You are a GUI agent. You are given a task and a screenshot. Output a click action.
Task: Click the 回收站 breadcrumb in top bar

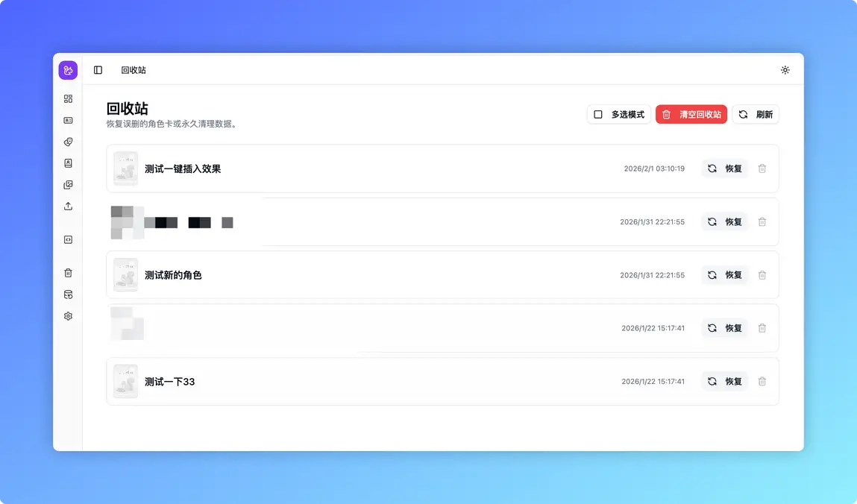point(134,70)
